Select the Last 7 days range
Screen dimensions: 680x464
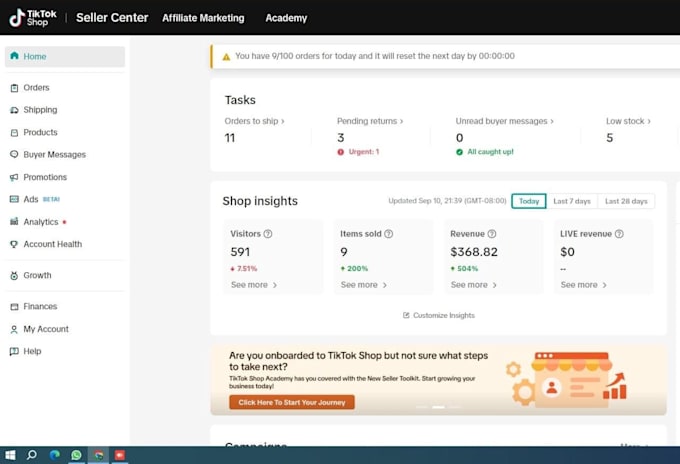572,201
